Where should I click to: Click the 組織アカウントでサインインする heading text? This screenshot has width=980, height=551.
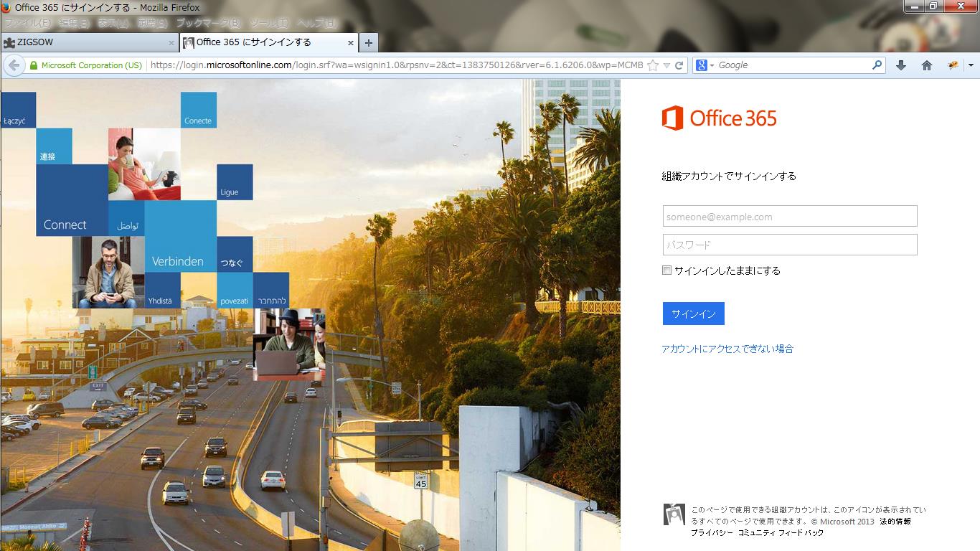pos(729,176)
